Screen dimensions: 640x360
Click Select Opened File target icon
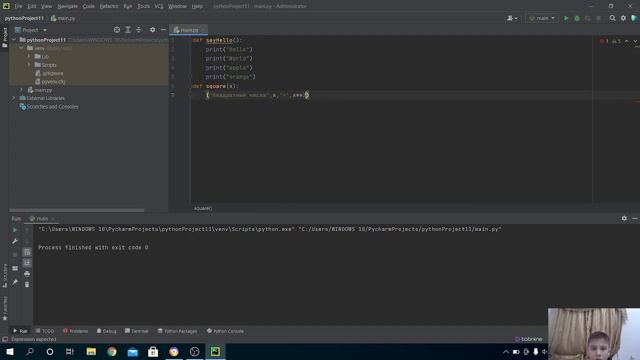(x=117, y=30)
